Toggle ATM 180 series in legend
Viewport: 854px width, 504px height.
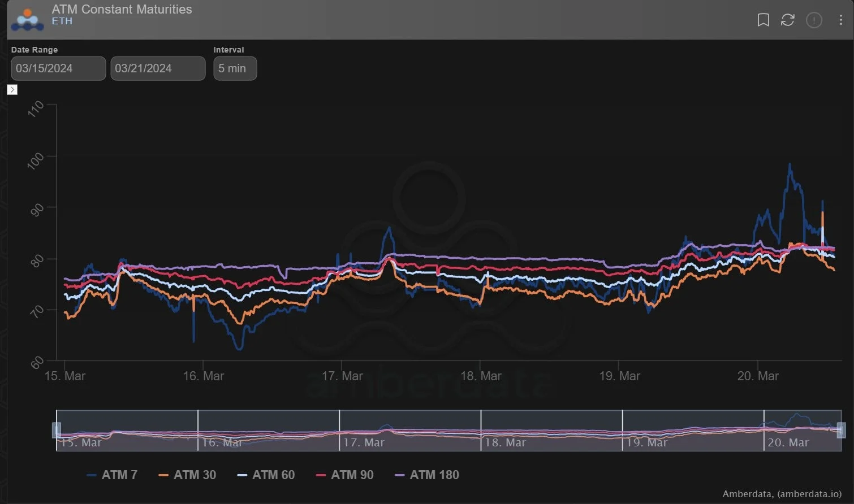[426, 475]
